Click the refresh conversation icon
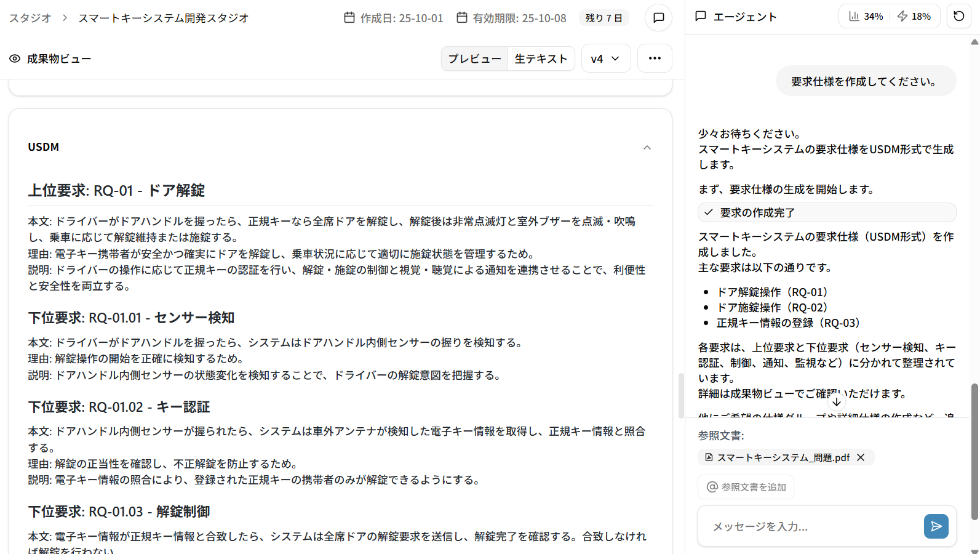This screenshot has height=554, width=980. pyautogui.click(x=958, y=17)
